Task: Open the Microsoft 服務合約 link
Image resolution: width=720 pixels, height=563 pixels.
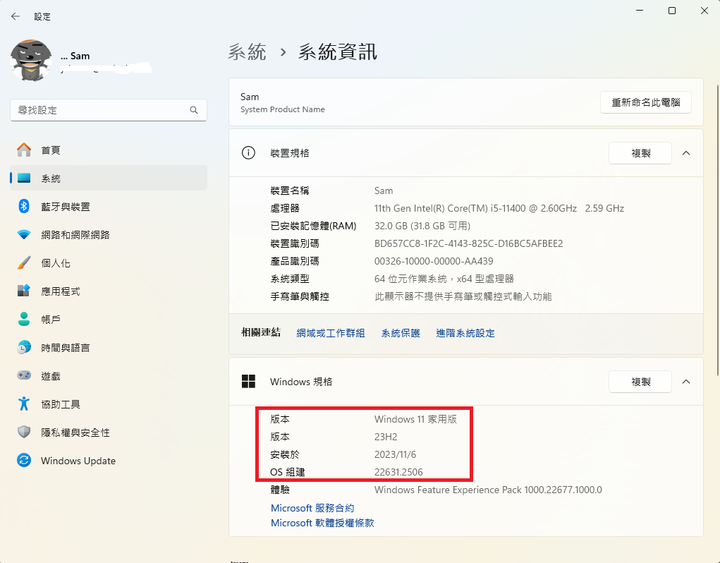Action: pyautogui.click(x=312, y=508)
